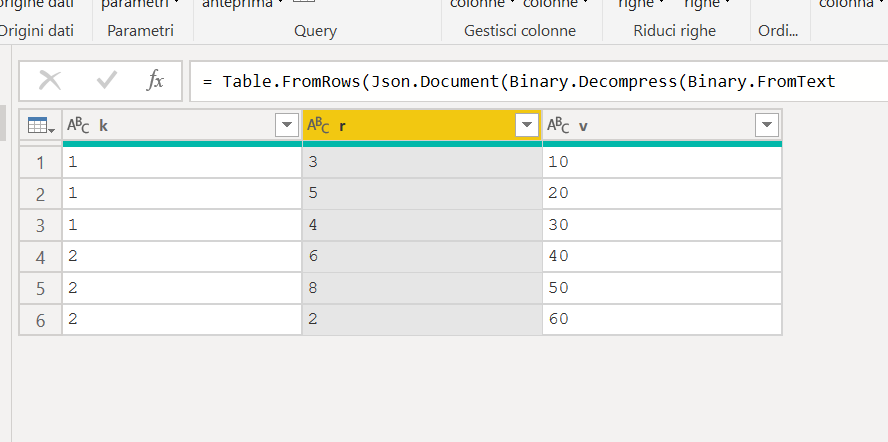This screenshot has height=442, width=888.
Task: Select the column header v
Action: pyautogui.click(x=662, y=125)
